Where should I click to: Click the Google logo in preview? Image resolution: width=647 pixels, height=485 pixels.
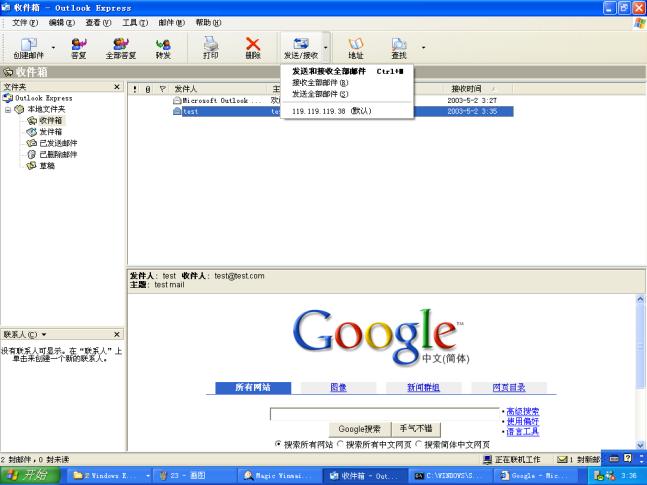click(380, 336)
